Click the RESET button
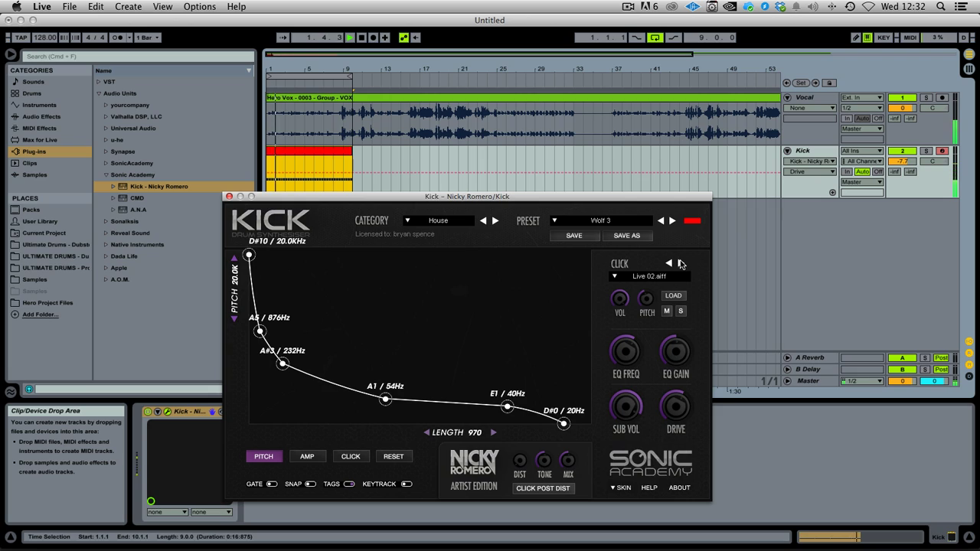The image size is (980, 551). [x=394, y=456]
